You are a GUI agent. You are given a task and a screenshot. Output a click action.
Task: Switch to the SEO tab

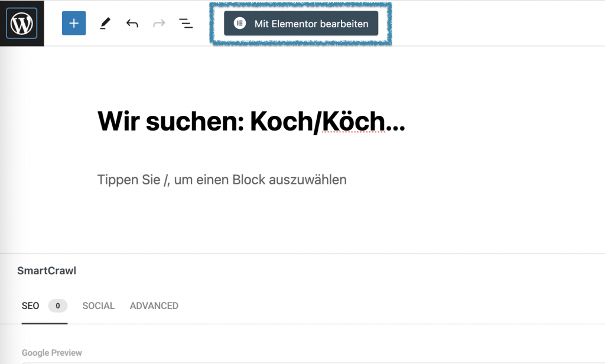31,305
